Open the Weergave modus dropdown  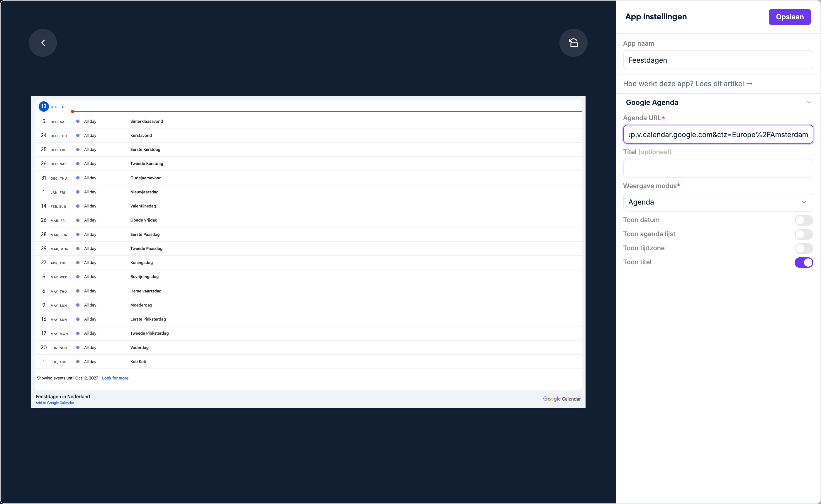(718, 202)
